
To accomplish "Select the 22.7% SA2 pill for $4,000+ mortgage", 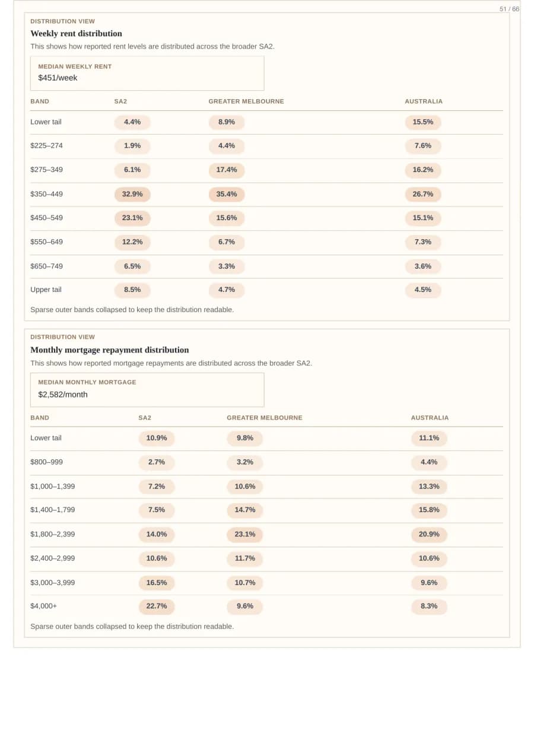I will [x=157, y=606].
